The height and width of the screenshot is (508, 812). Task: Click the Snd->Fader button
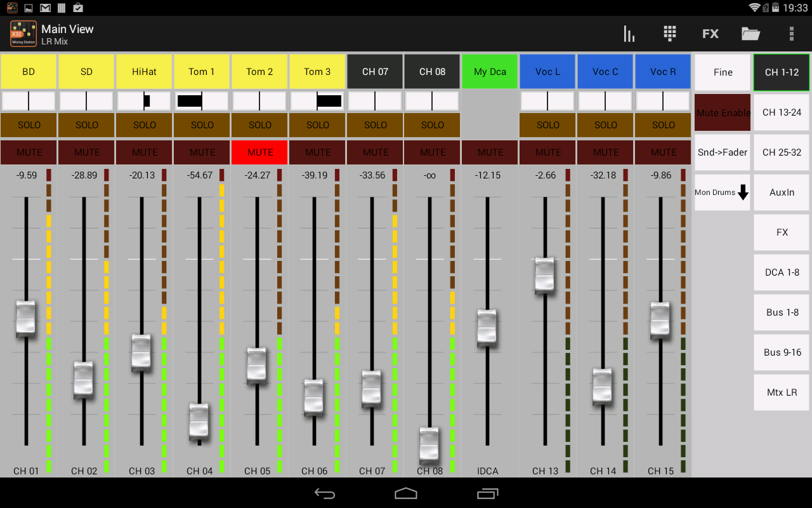point(723,152)
